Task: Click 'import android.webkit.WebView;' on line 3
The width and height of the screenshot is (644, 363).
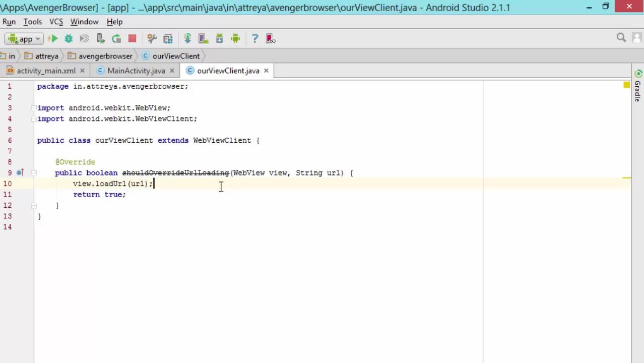Action: (104, 108)
